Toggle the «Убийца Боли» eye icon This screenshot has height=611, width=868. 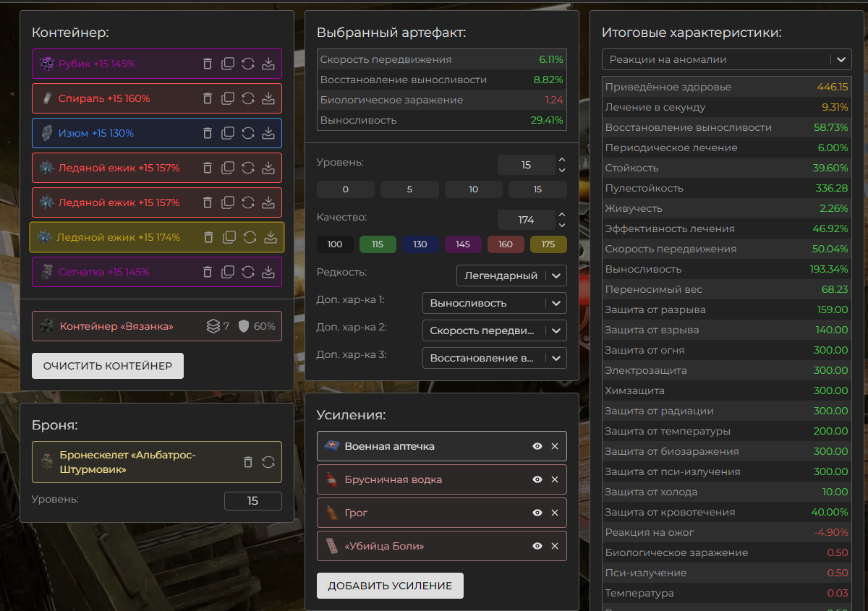pyautogui.click(x=537, y=546)
